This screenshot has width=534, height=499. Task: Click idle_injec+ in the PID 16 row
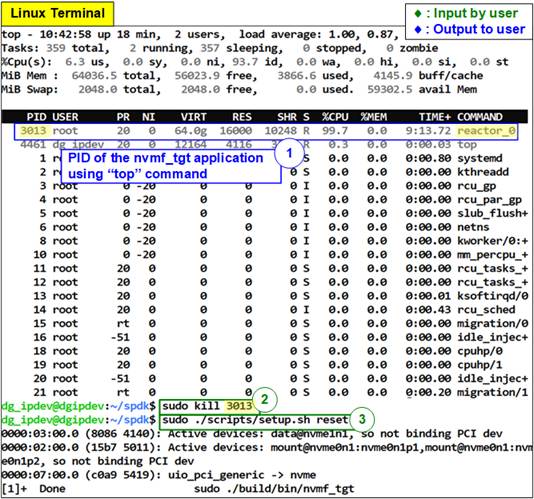click(x=492, y=338)
